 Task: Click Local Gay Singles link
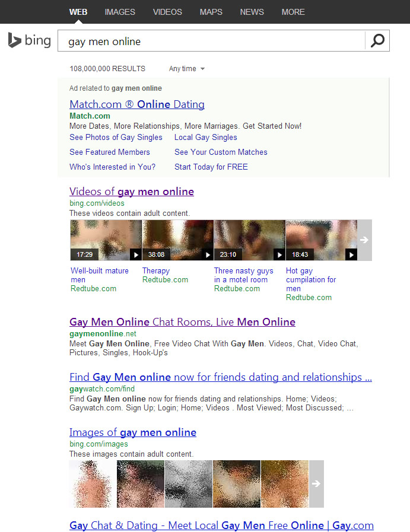tap(206, 137)
